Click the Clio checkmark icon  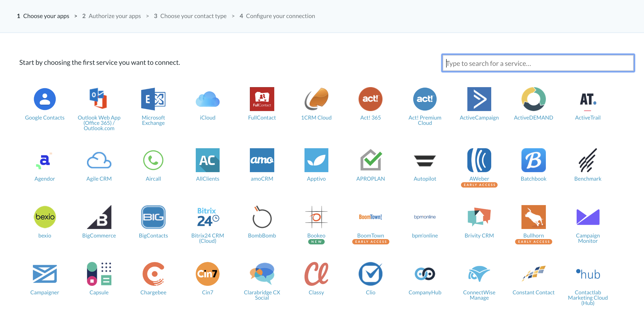371,274
